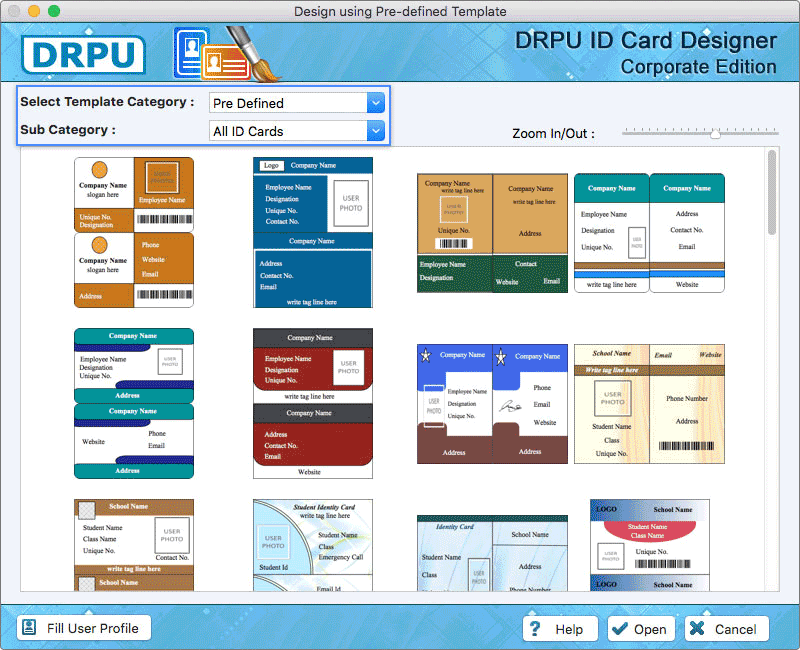
Task: Click the profile icon beside Fill User Profile
Action: pyautogui.click(x=28, y=628)
